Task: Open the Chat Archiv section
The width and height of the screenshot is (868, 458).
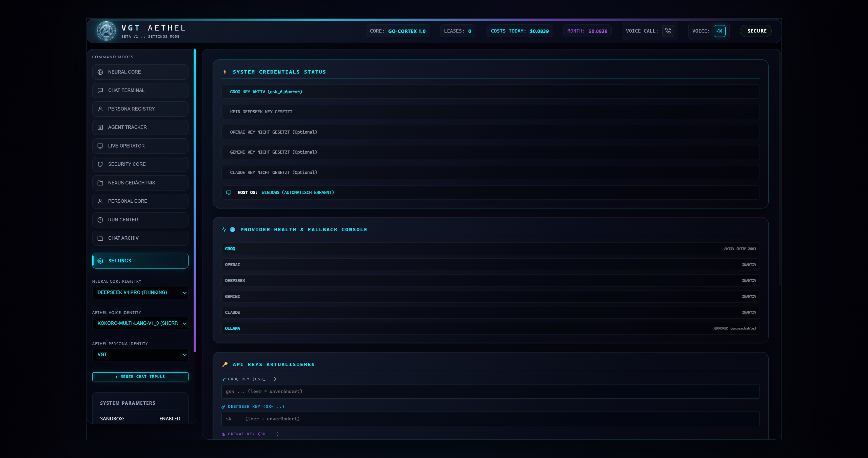Action: (x=140, y=238)
